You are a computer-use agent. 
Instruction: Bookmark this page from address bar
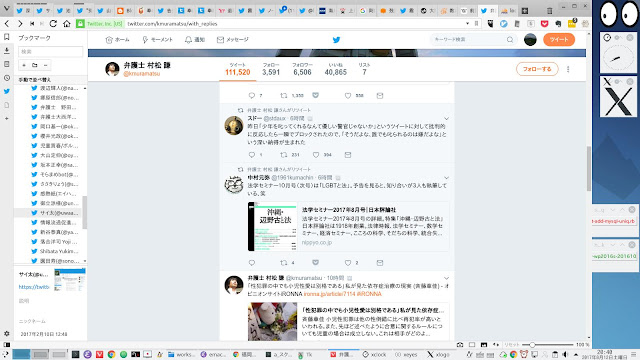coord(476,24)
